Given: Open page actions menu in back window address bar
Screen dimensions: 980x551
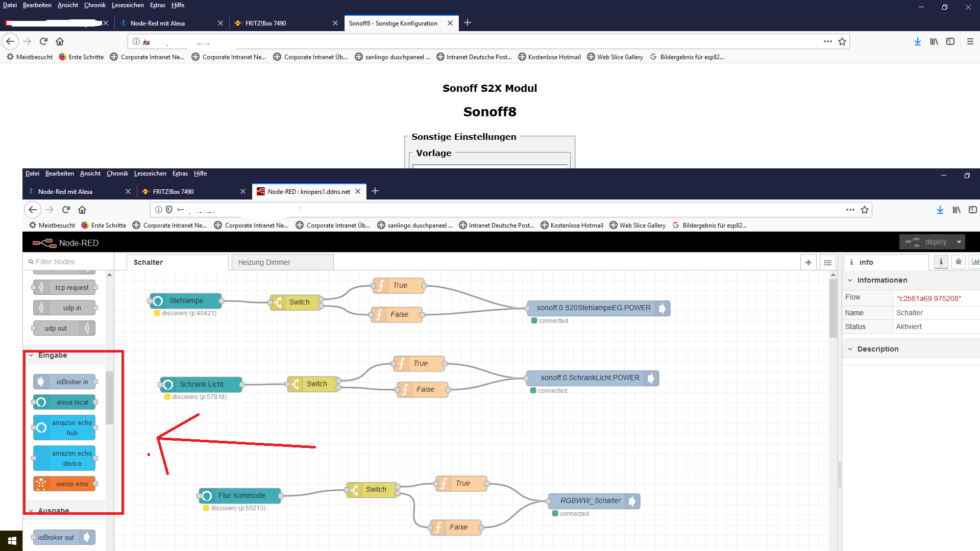Looking at the screenshot, I should coord(827,41).
